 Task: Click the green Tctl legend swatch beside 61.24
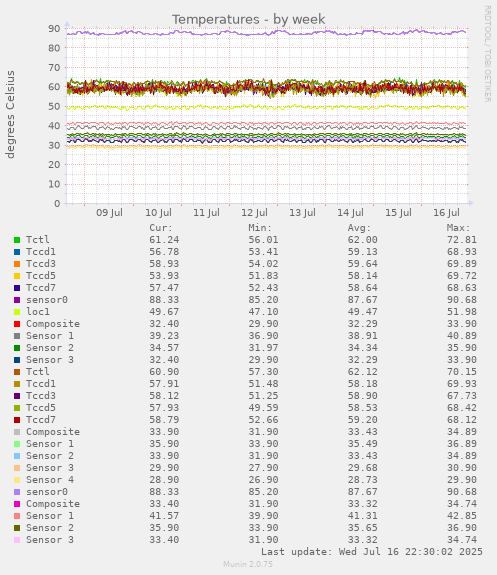click(17, 240)
